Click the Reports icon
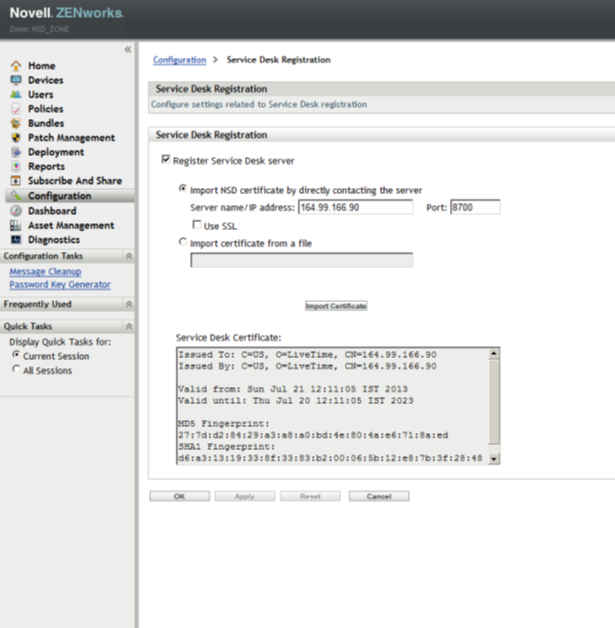 16,166
